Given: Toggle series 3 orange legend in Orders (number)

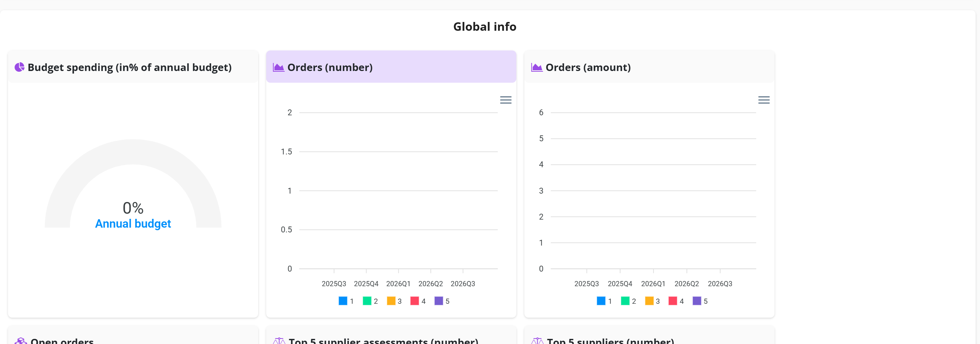Looking at the screenshot, I should click(394, 301).
